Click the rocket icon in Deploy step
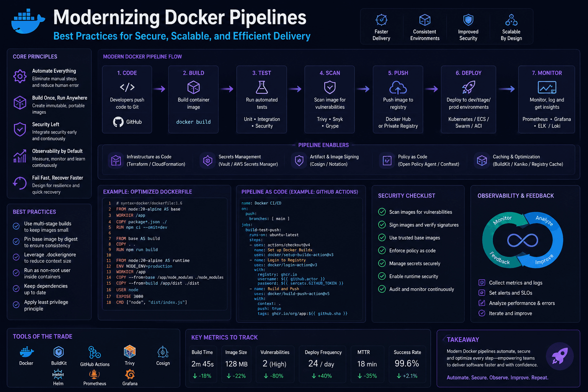Viewport: 588px width, 392px height. point(469,87)
